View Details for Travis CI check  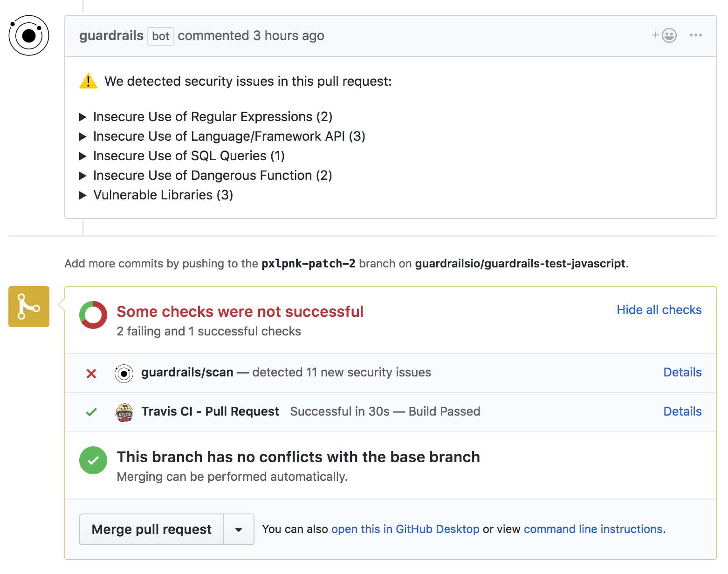(x=682, y=411)
